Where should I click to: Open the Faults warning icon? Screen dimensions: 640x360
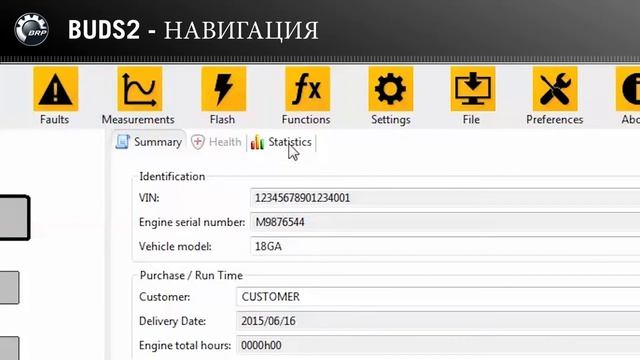click(56, 89)
